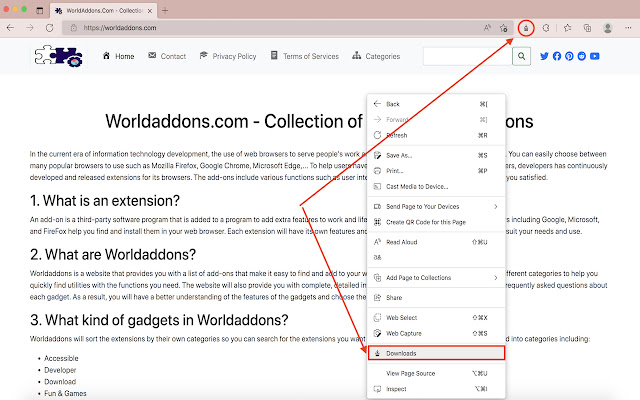Click the 'Accessible' list item

coord(61,358)
